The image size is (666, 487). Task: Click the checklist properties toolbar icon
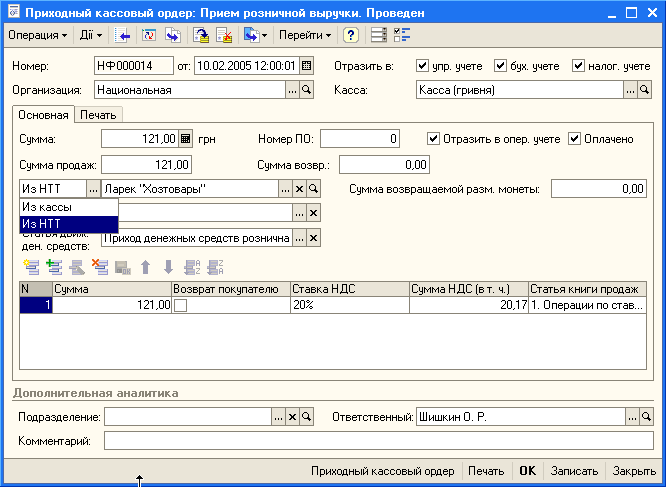(x=401, y=35)
